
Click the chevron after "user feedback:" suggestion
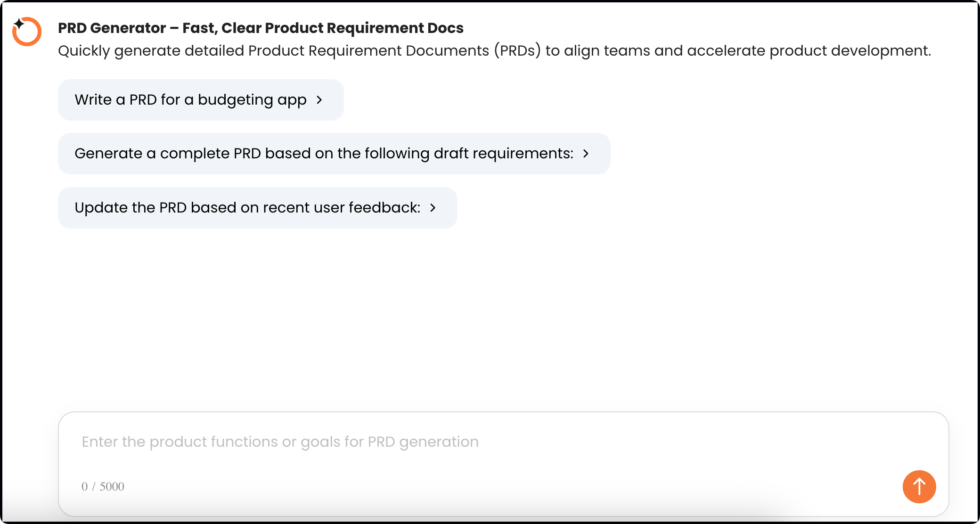click(x=433, y=208)
